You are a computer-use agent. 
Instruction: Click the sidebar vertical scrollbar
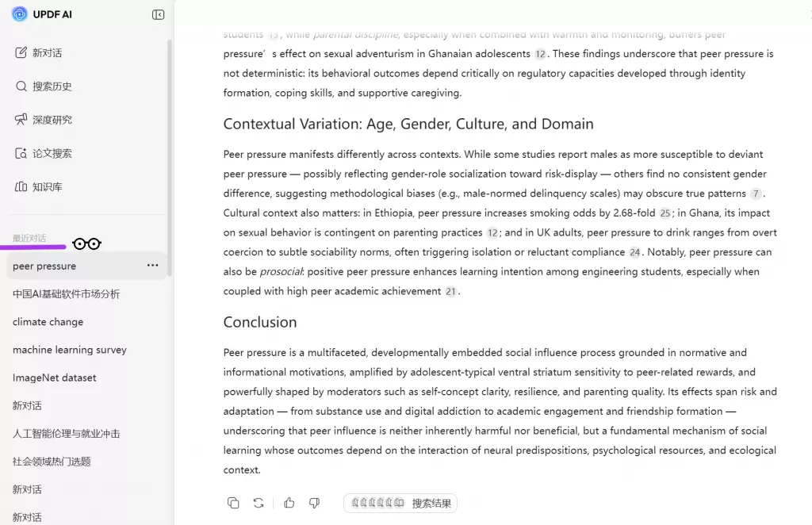pos(170,151)
